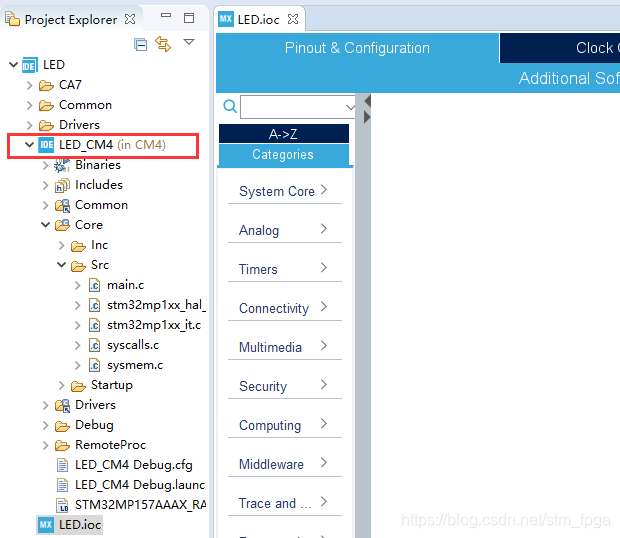Click the search magnifier icon

point(230,106)
